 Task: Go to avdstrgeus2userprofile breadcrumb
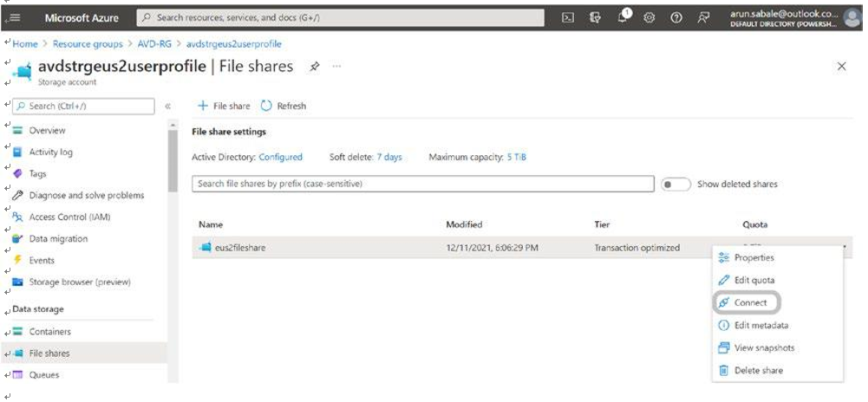pos(233,43)
